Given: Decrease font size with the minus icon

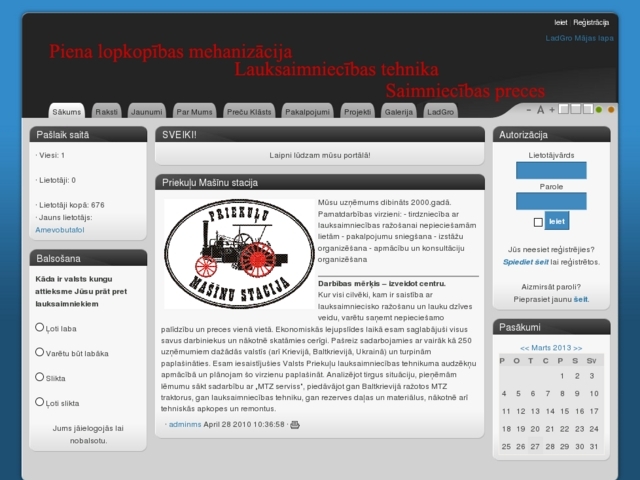Looking at the screenshot, I should pos(528,110).
